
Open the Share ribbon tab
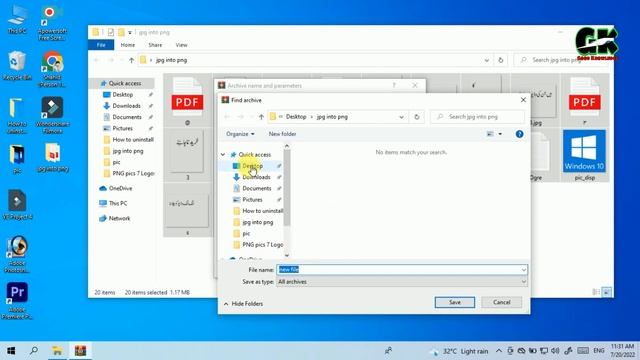(x=155, y=45)
